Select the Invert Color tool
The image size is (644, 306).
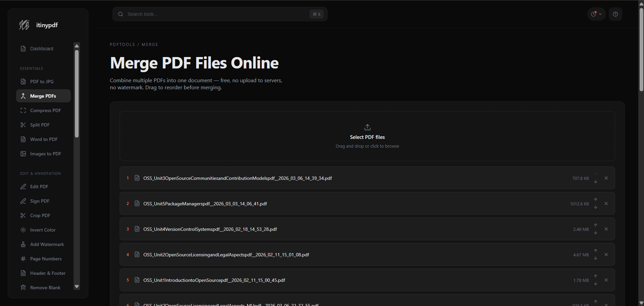pos(42,229)
